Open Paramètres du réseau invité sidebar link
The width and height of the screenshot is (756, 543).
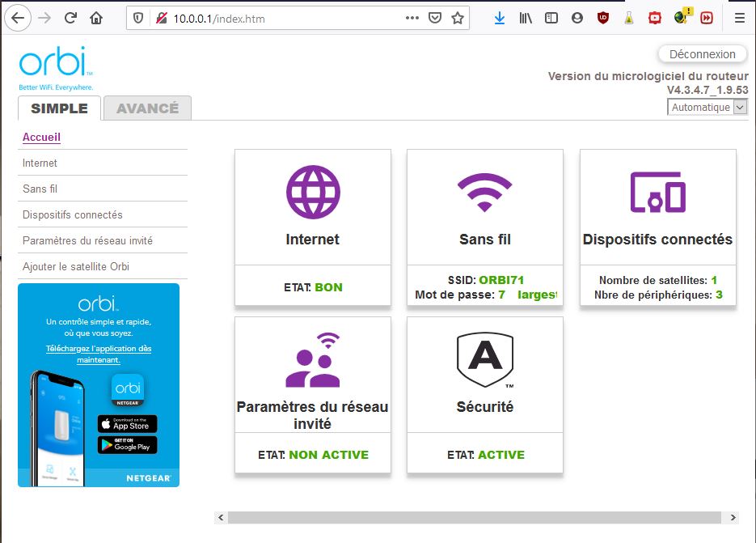[x=87, y=240]
